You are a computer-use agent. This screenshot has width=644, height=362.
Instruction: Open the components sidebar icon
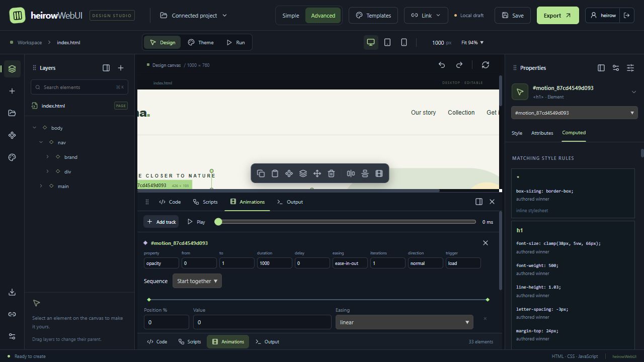12,135
